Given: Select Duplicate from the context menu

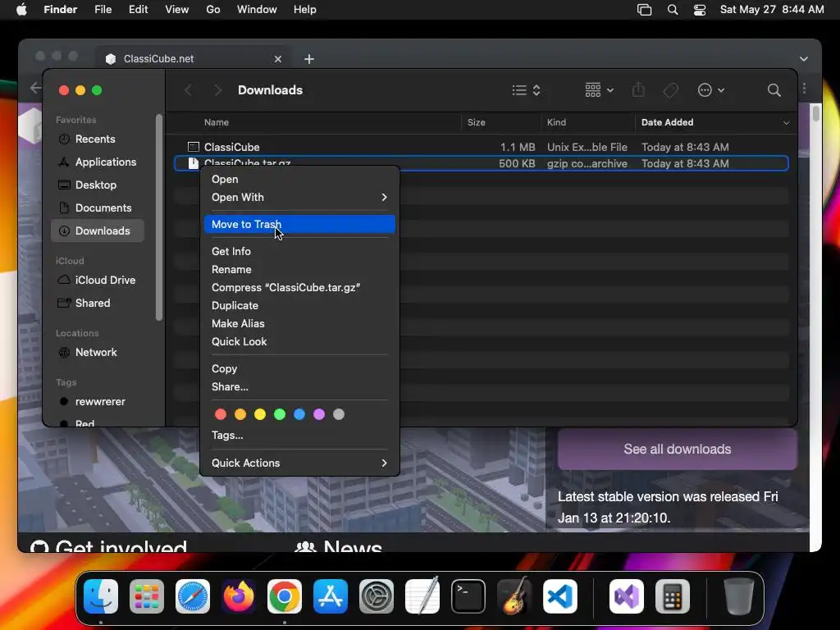Looking at the screenshot, I should 299,305.
